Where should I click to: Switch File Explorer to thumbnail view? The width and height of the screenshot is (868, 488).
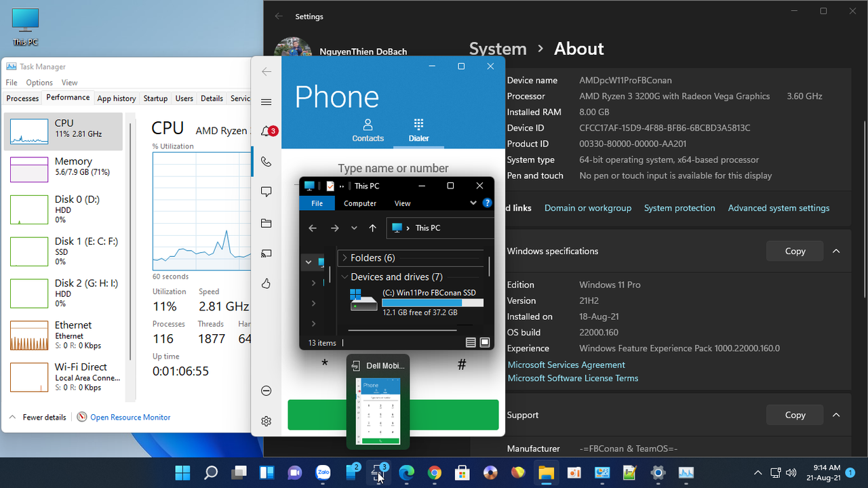[484, 342]
